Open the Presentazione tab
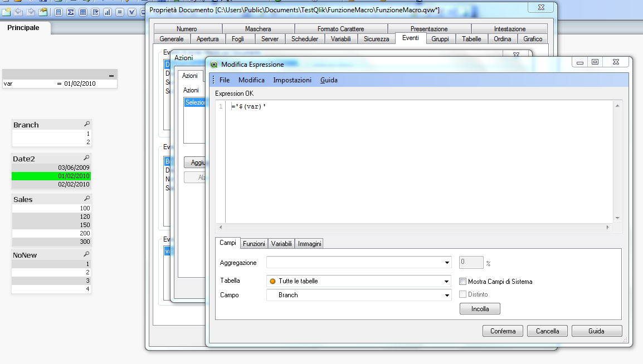This screenshot has height=364, width=643. [x=429, y=28]
